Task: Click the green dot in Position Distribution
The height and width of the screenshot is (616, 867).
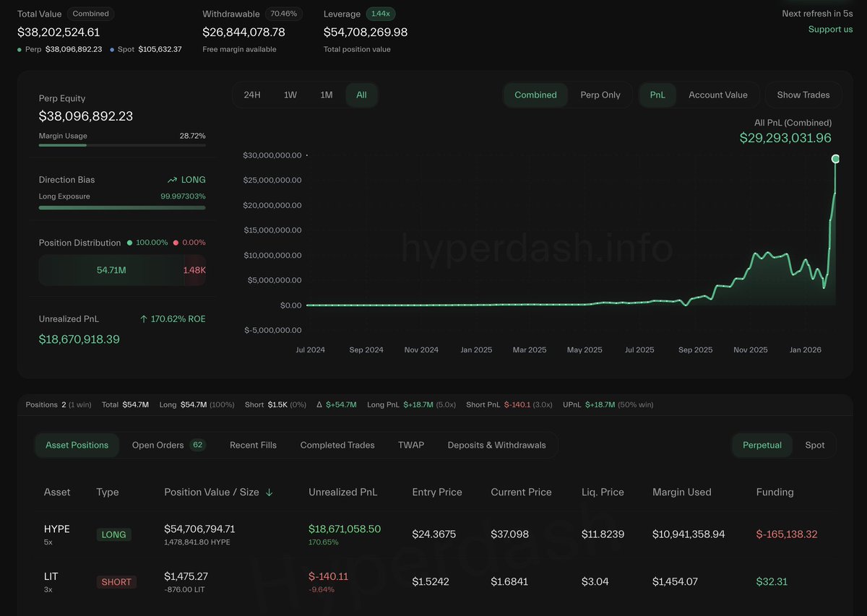Action: pyautogui.click(x=129, y=243)
